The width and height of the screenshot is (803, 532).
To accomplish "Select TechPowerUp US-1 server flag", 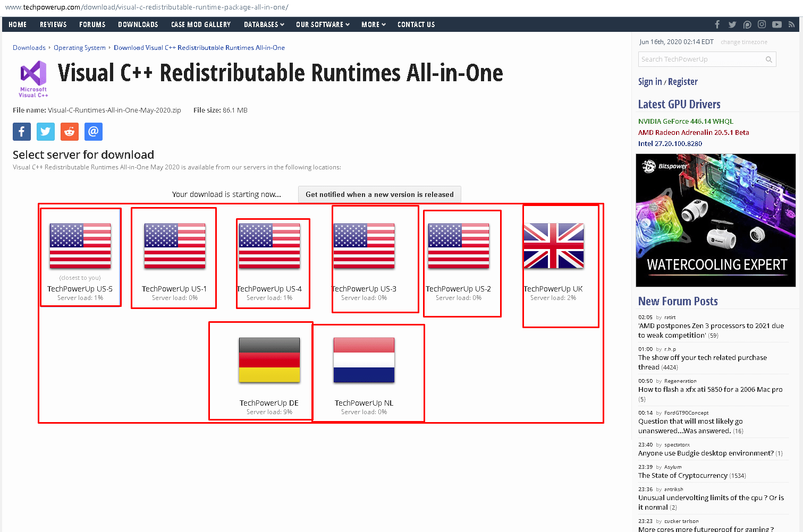I will (x=175, y=246).
